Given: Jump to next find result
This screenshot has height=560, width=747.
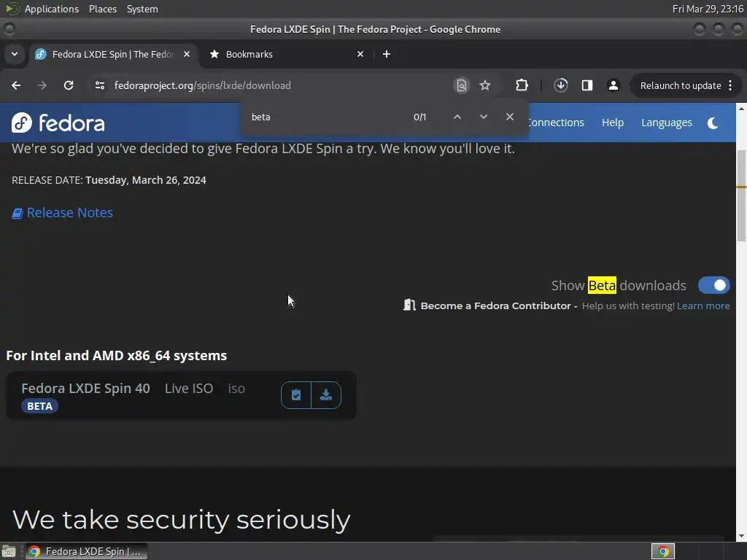Looking at the screenshot, I should tap(484, 117).
